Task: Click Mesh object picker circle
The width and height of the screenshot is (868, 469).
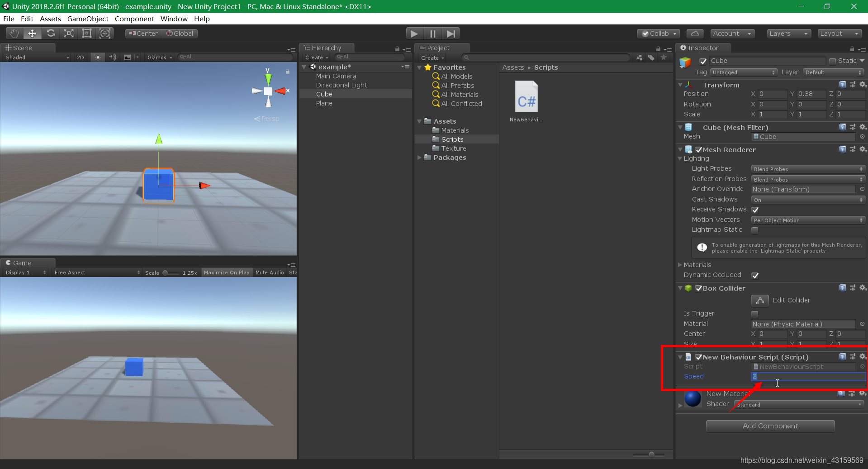Action: pos(862,137)
